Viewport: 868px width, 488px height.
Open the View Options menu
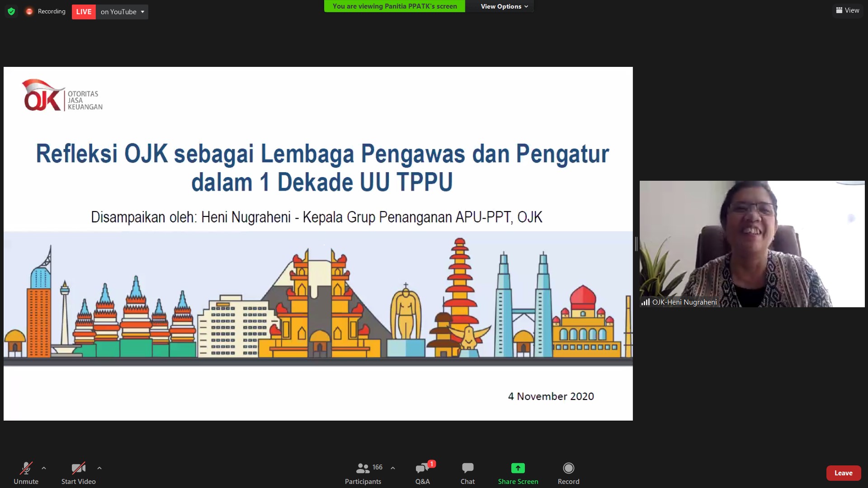click(504, 6)
